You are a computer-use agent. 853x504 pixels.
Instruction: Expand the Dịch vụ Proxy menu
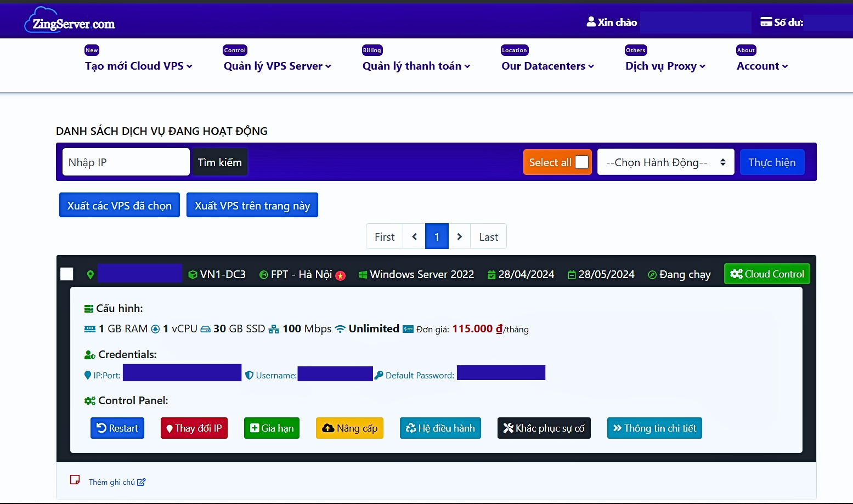(x=665, y=66)
